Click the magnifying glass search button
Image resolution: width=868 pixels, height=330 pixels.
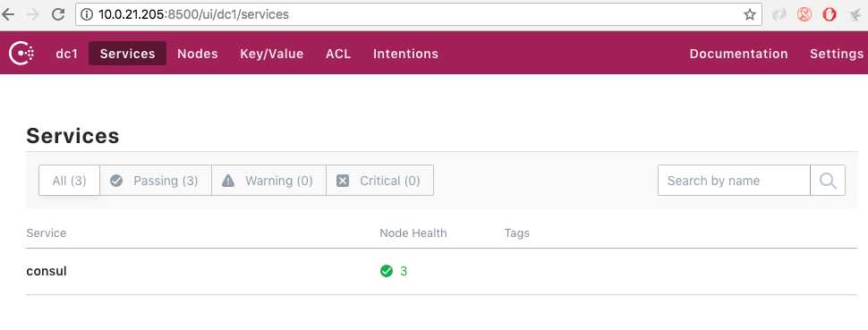(828, 181)
